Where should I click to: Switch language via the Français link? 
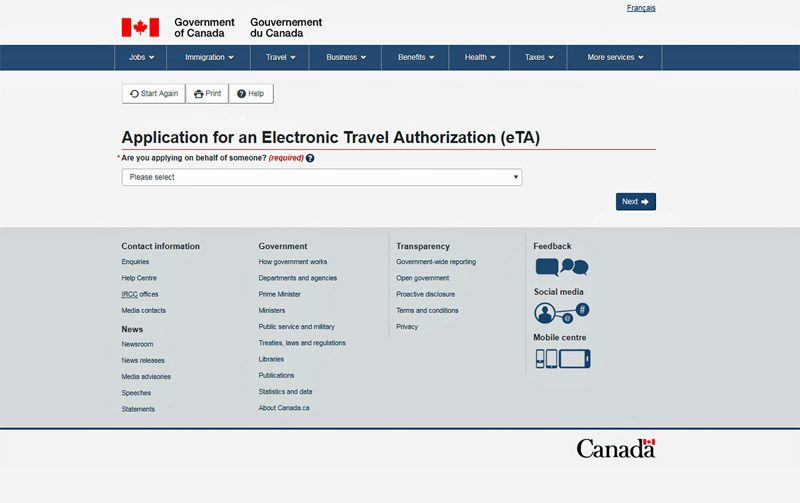pos(641,8)
